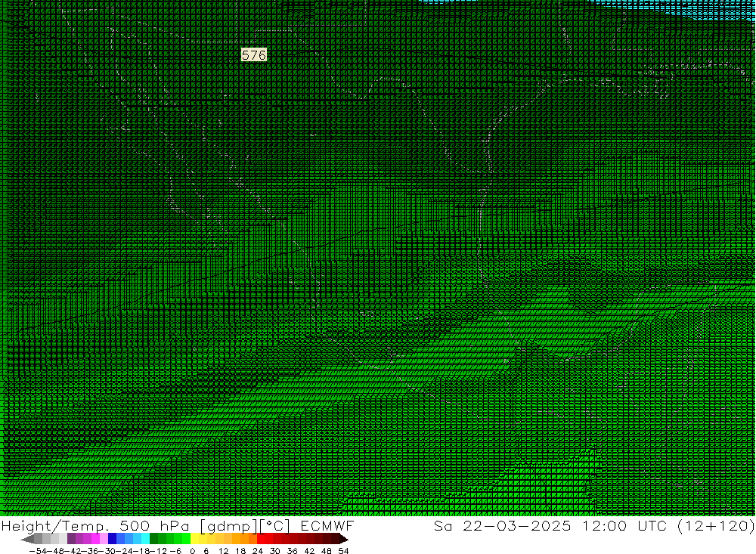Pick the bright red swatch at 24
756x554 pixels.
[x=261, y=539]
